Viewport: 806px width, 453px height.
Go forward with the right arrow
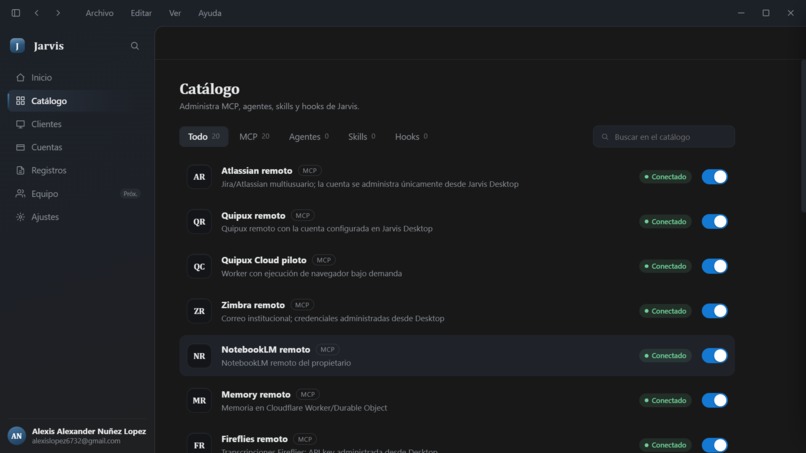(58, 13)
